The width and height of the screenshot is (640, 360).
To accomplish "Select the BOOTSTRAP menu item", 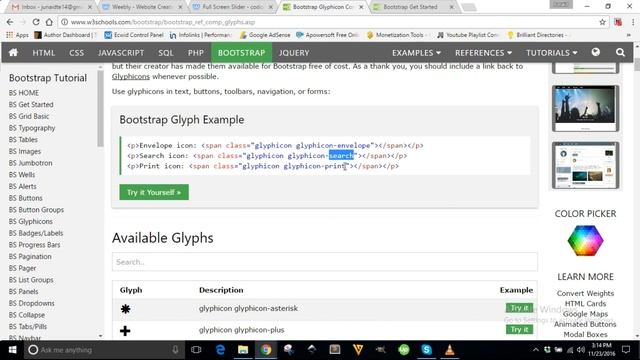I will tap(241, 53).
